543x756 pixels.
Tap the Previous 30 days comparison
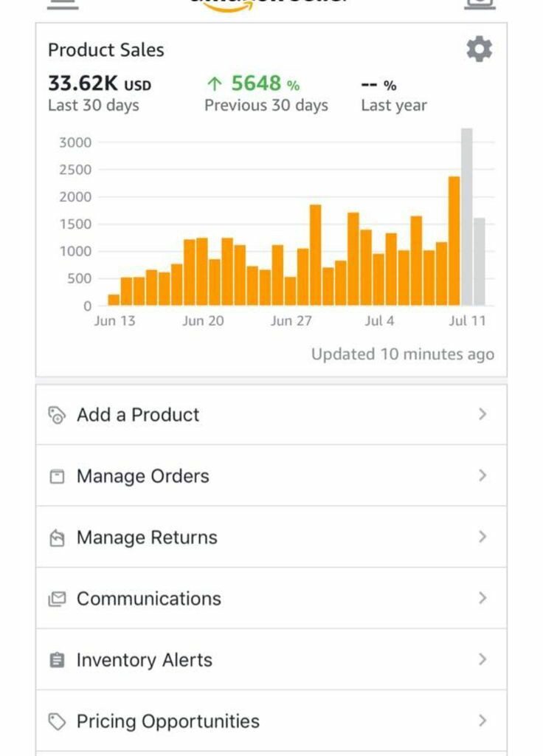click(x=266, y=94)
